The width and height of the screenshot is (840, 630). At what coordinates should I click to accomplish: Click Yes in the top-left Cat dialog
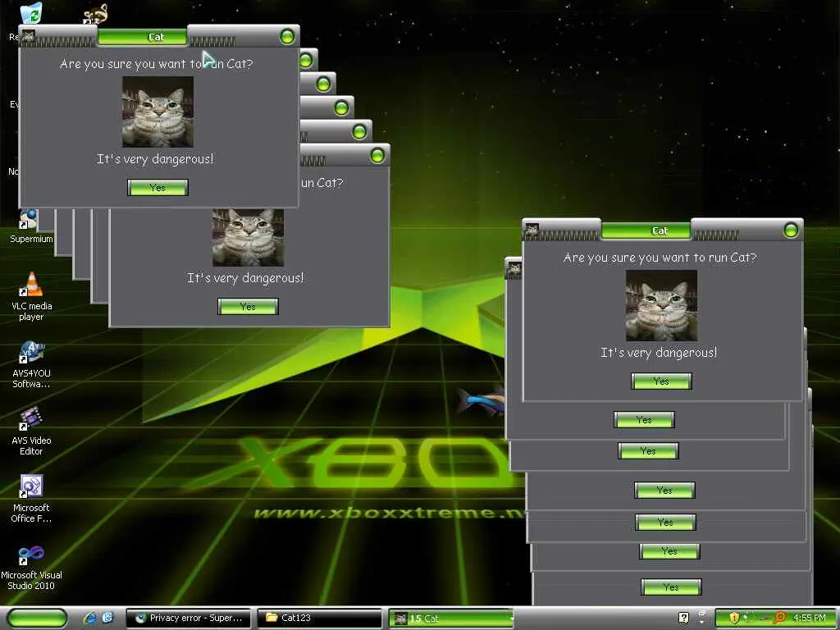157,188
